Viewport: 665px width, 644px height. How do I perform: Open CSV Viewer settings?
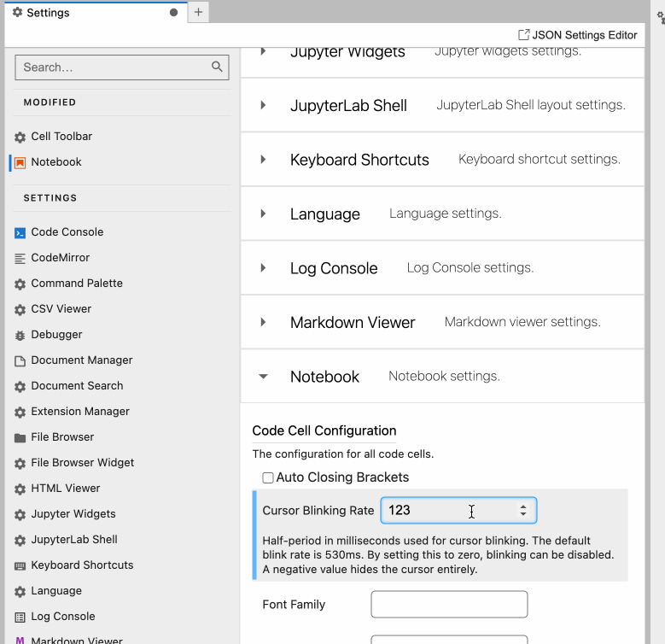[x=61, y=309]
